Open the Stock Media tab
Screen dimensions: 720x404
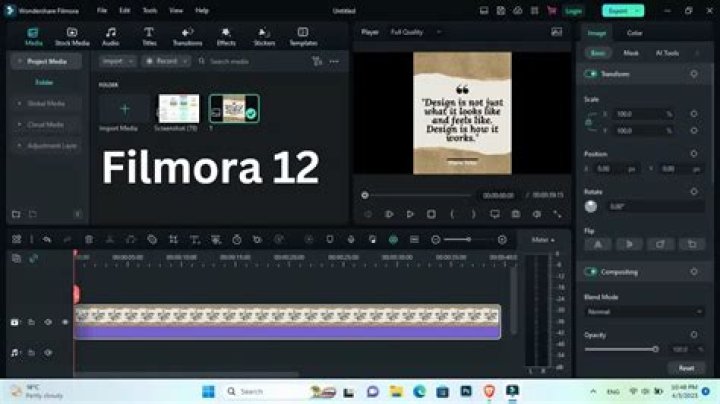click(x=72, y=37)
